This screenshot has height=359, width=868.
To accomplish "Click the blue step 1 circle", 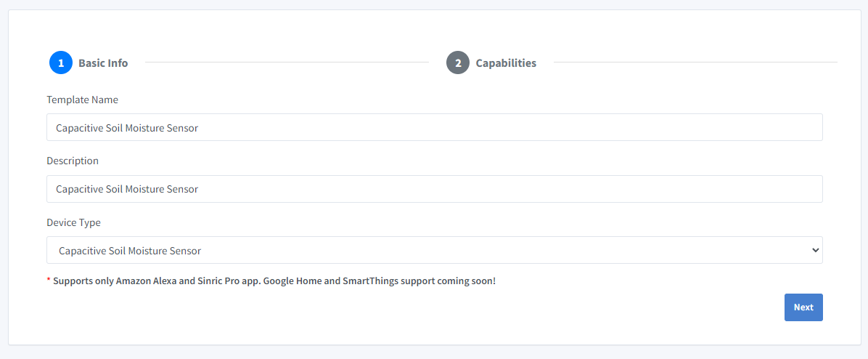I will coord(61,63).
